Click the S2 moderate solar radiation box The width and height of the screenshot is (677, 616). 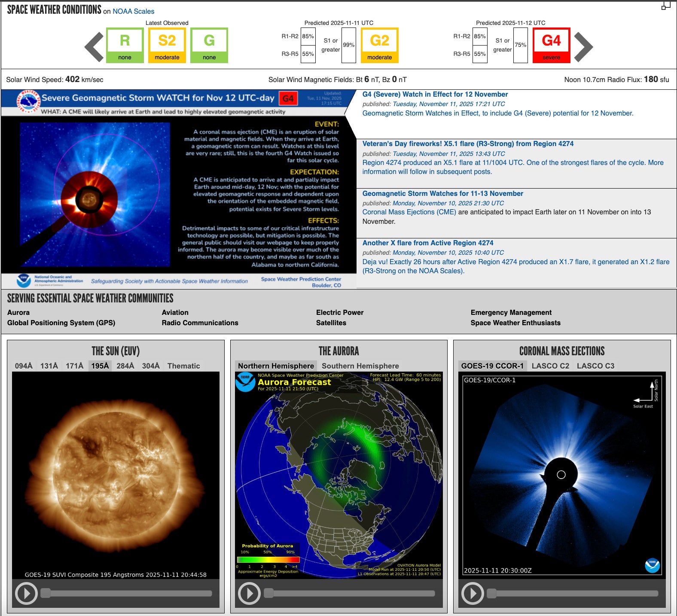click(167, 46)
